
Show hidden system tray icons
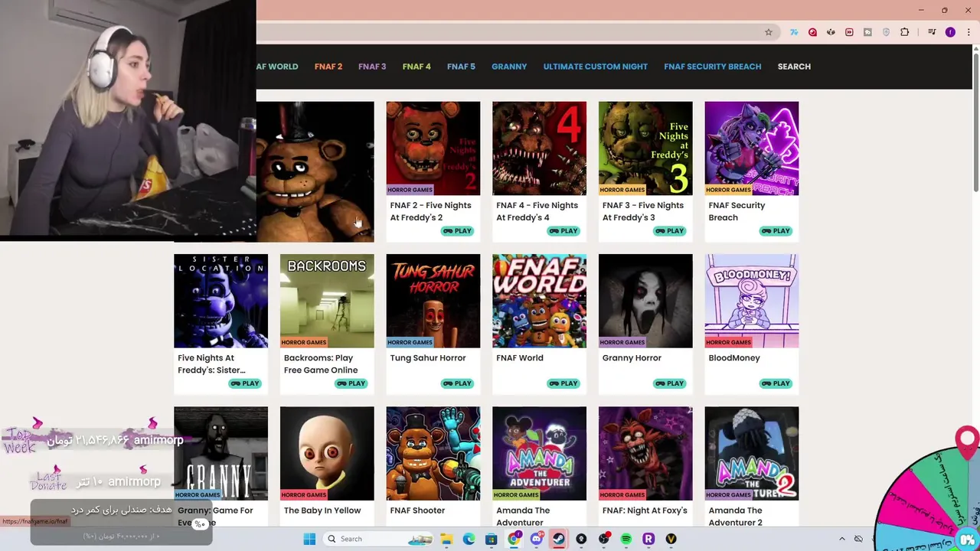point(842,539)
